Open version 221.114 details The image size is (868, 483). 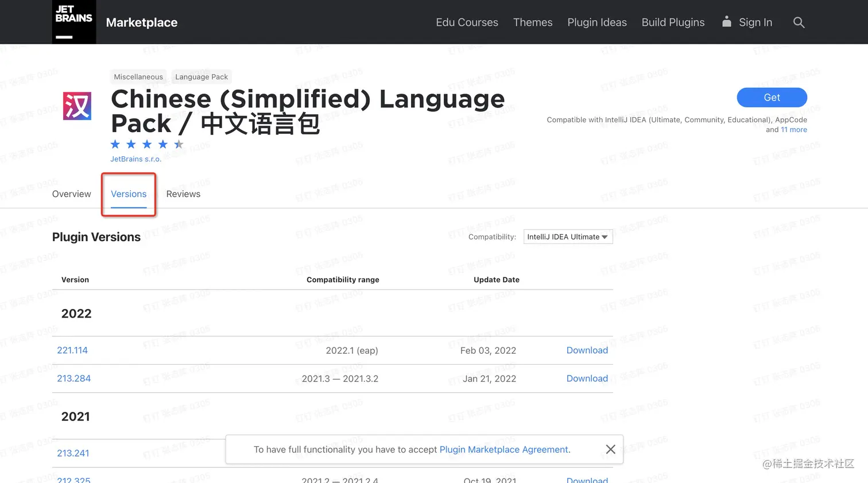(x=72, y=350)
